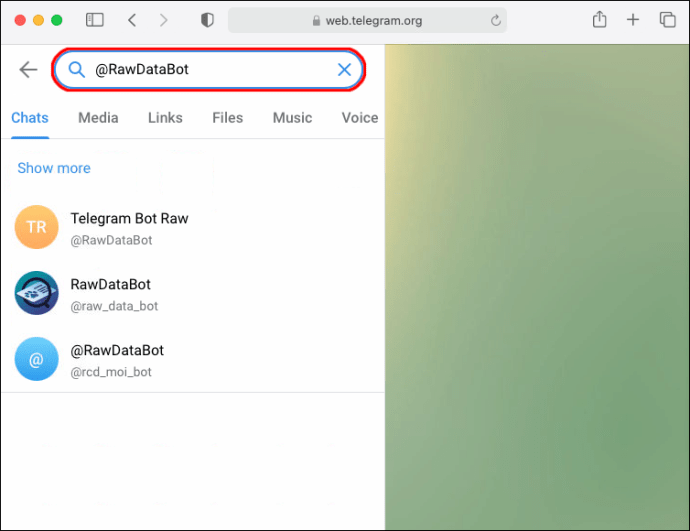Switch to the Voice tab

click(x=360, y=118)
